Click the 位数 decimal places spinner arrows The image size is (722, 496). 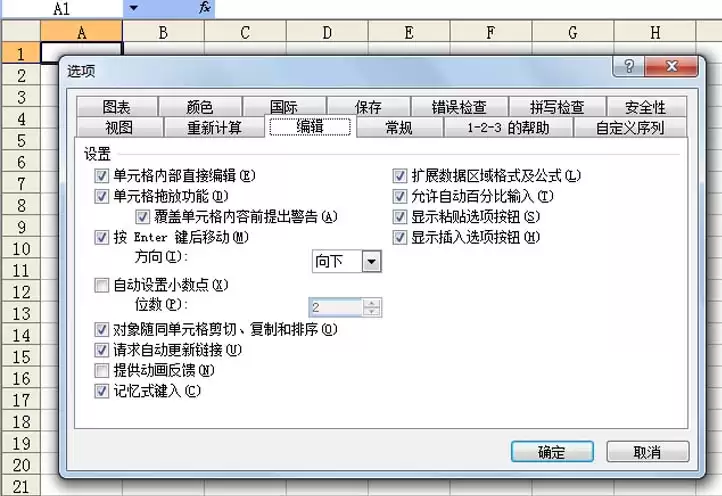[x=371, y=308]
